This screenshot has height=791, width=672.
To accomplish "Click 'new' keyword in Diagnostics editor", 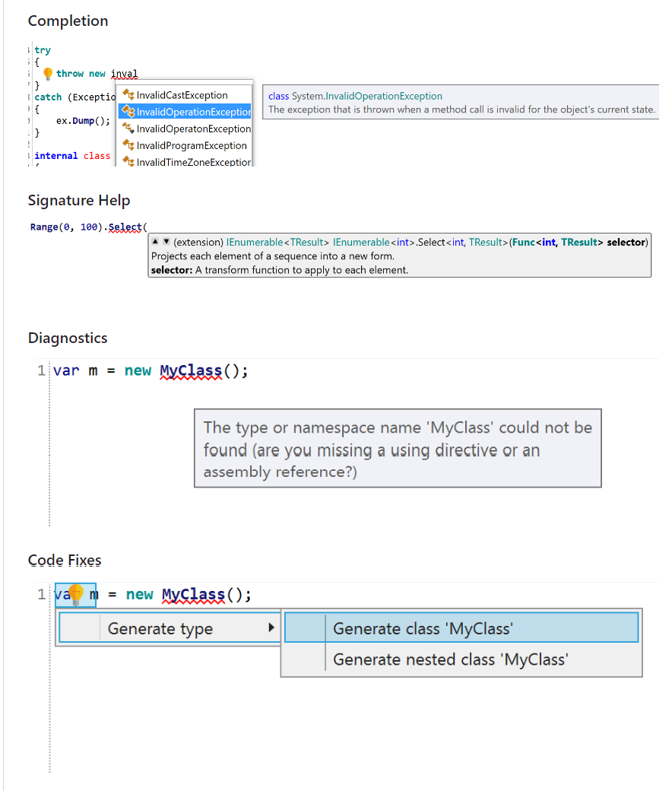I will point(138,371).
